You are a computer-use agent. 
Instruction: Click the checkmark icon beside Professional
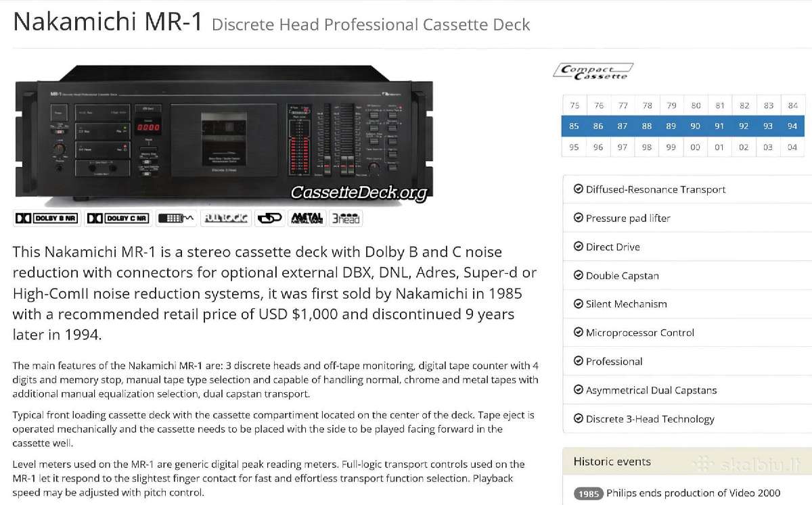578,361
